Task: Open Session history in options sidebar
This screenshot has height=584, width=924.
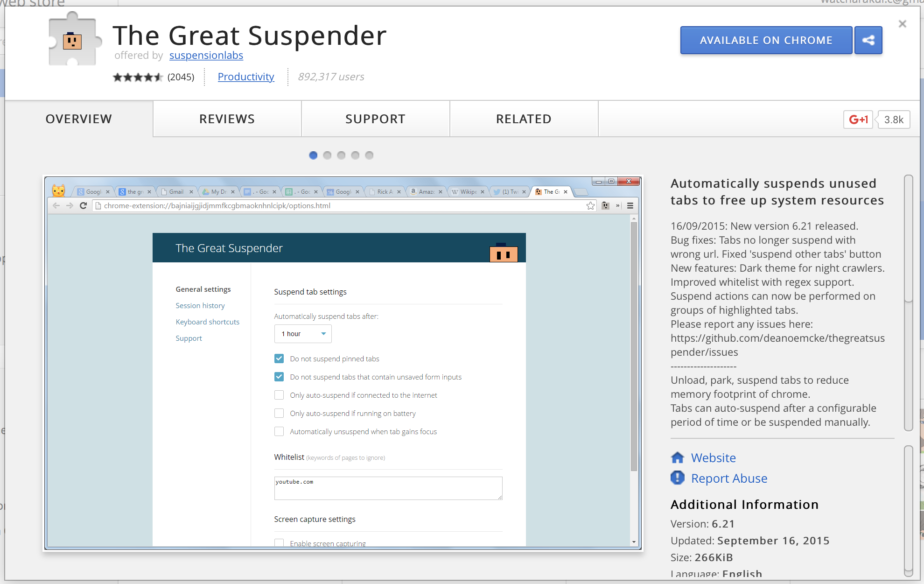Action: pos(200,305)
